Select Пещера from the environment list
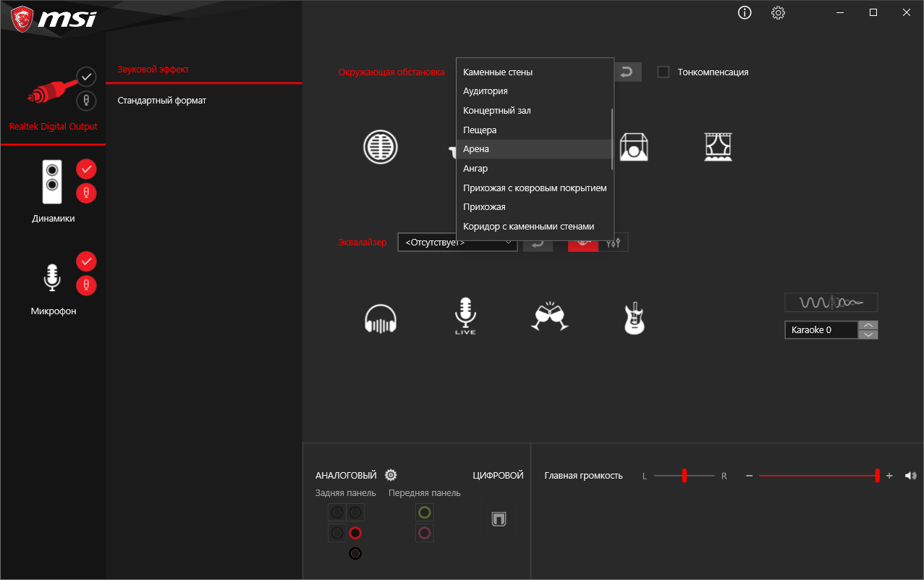The image size is (924, 580). (535, 130)
